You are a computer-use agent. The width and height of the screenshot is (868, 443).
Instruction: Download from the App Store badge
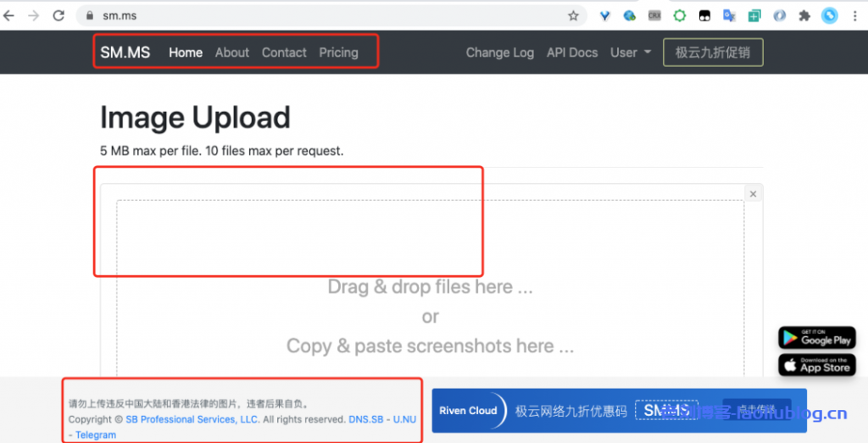click(x=817, y=365)
